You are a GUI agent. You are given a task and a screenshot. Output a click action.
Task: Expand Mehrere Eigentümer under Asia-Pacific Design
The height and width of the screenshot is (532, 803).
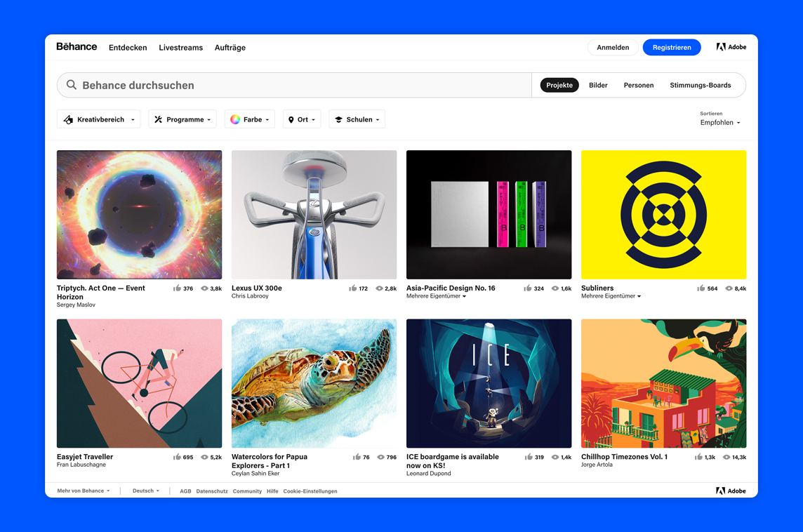[437, 296]
